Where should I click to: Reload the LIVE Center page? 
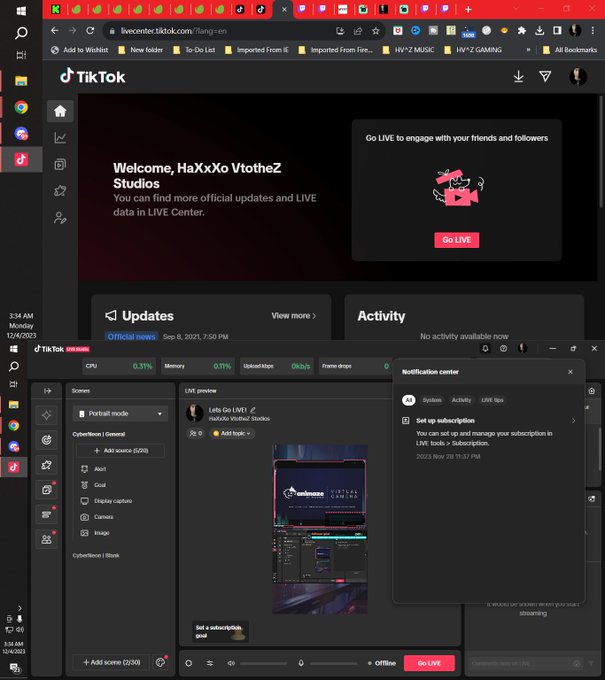[x=90, y=31]
